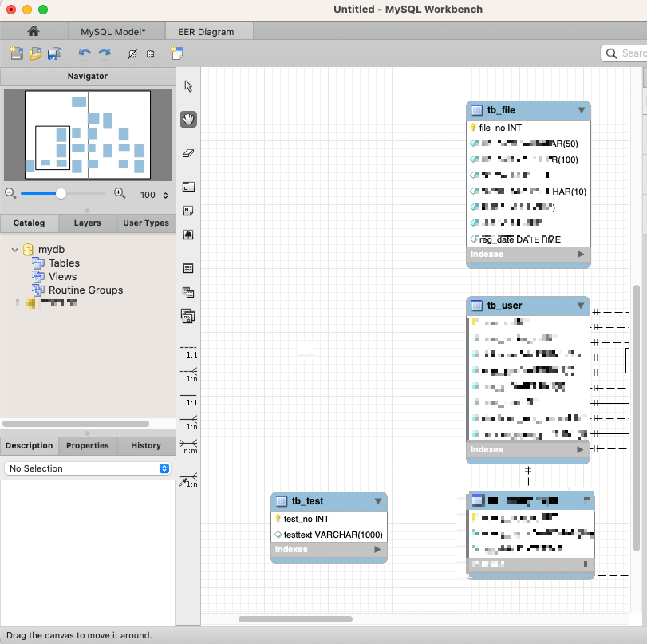The image size is (647, 644).
Task: Select Routine Groups under mydb
Action: pos(86,290)
